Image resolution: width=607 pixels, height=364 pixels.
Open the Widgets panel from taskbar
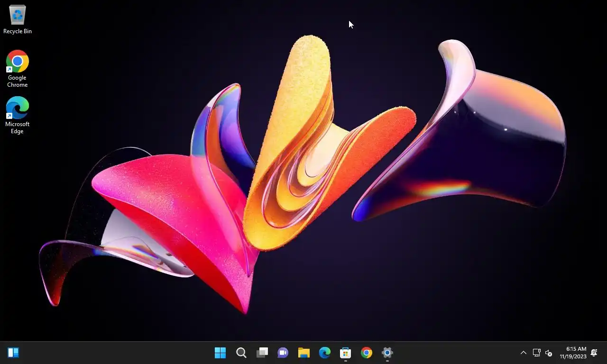13,353
